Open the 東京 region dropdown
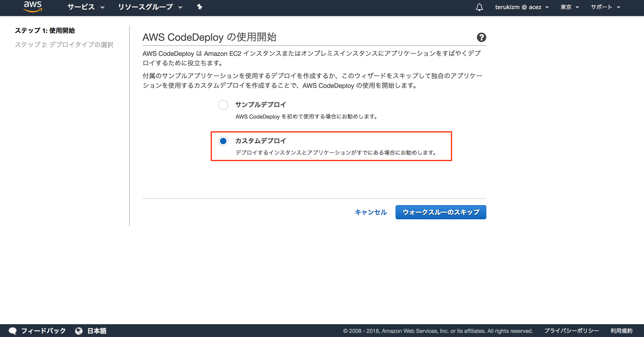Screen dimensions: 644x337 coord(570,7)
